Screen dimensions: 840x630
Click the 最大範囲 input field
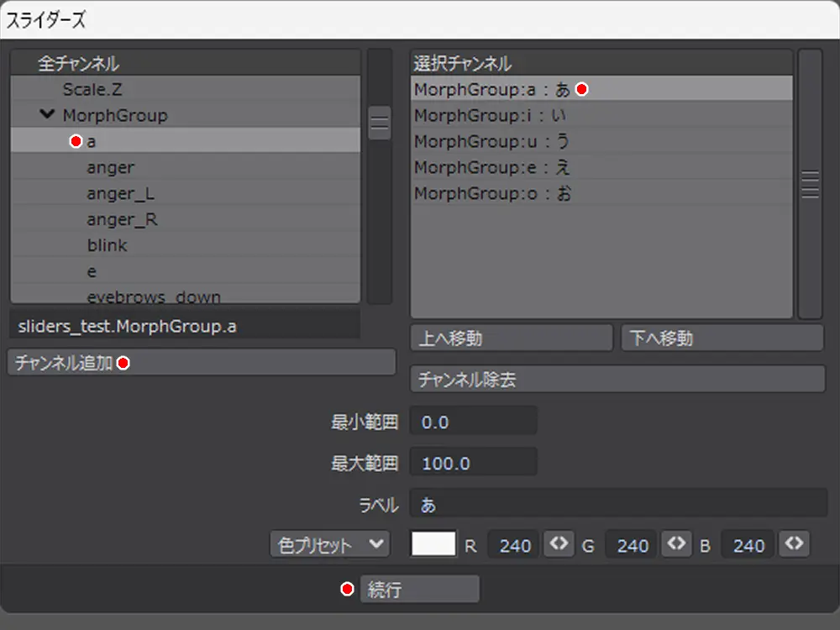tap(472, 464)
